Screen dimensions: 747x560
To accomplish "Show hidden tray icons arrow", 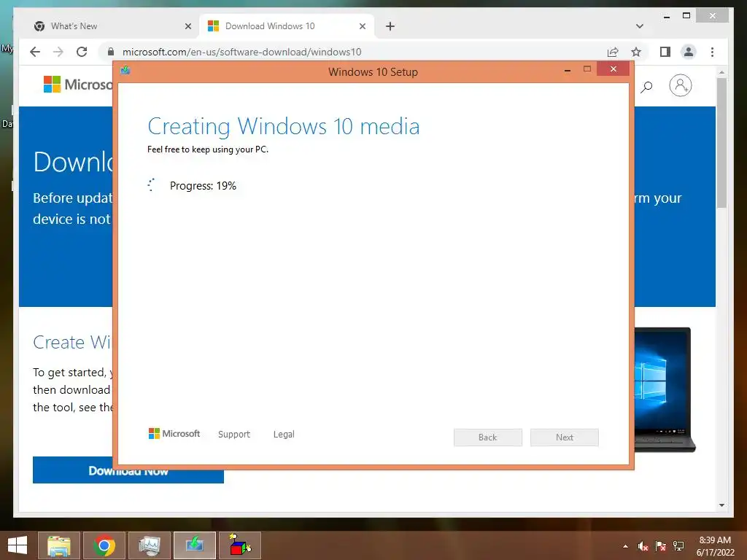I will pos(625,546).
